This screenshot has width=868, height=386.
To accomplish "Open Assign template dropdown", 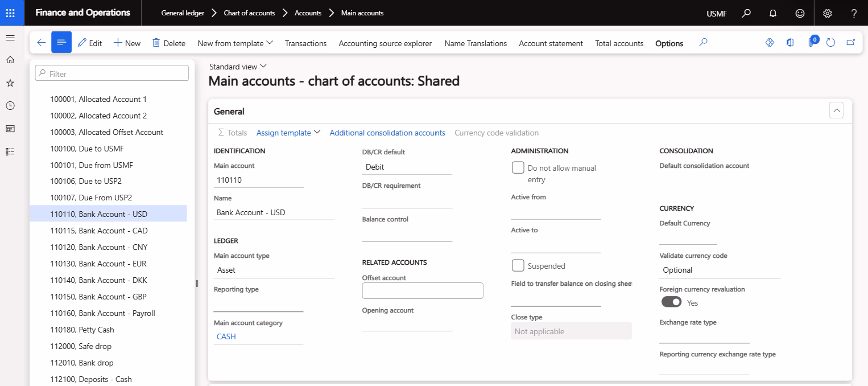I will point(289,133).
